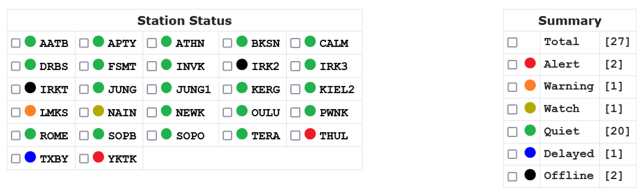Click the OULU station name
The width and height of the screenshot is (644, 195).
tap(265, 113)
